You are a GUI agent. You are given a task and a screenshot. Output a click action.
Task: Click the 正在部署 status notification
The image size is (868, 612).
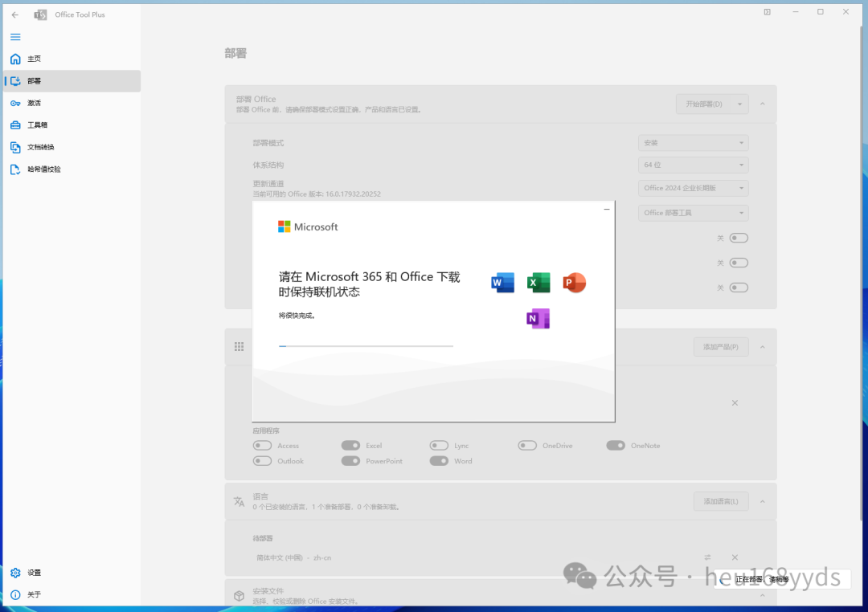point(782,579)
